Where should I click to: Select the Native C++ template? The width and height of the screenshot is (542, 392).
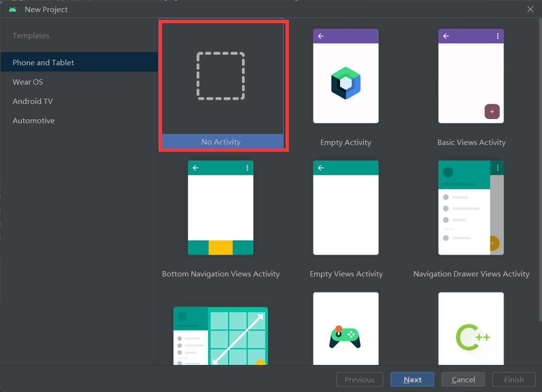coord(471,329)
